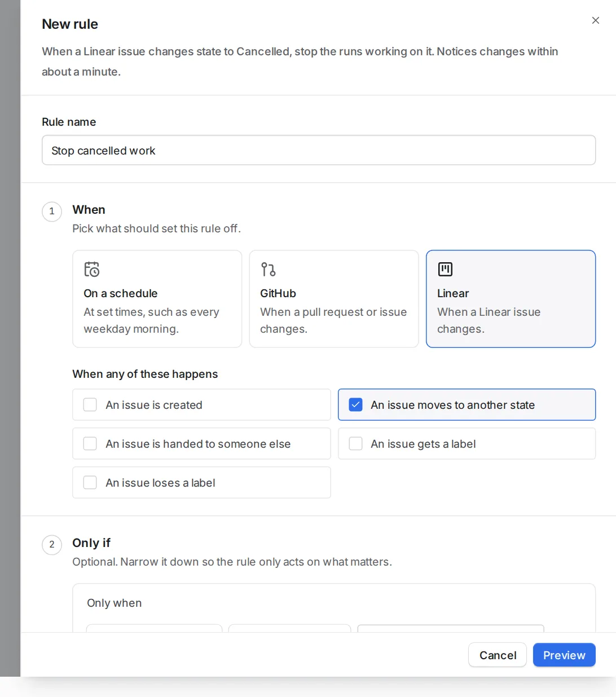The width and height of the screenshot is (616, 697).
Task: Click 'At set times, such as every weekday morning.' text
Action: point(151,320)
